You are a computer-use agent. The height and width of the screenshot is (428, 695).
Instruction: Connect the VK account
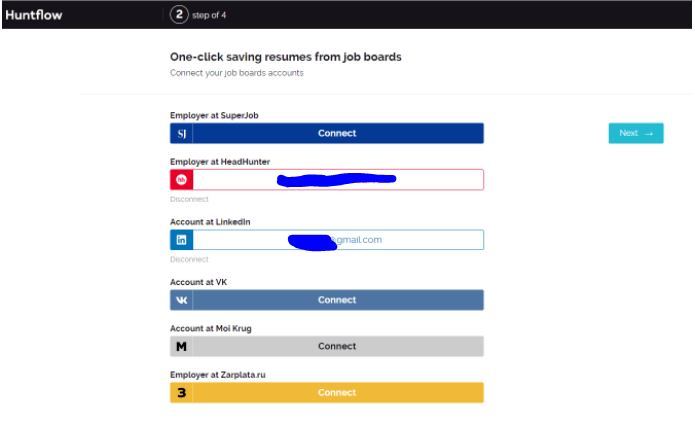(x=327, y=300)
